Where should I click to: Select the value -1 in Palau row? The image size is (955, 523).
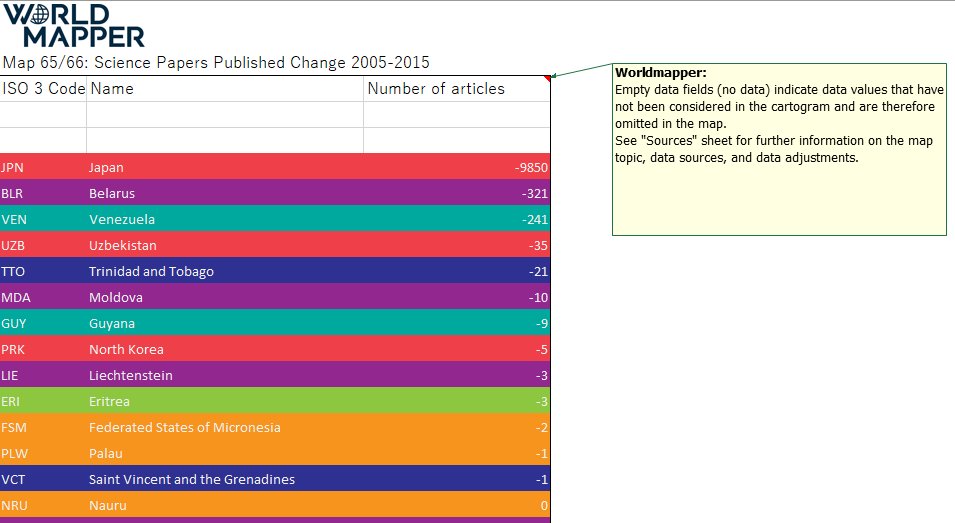(457, 453)
